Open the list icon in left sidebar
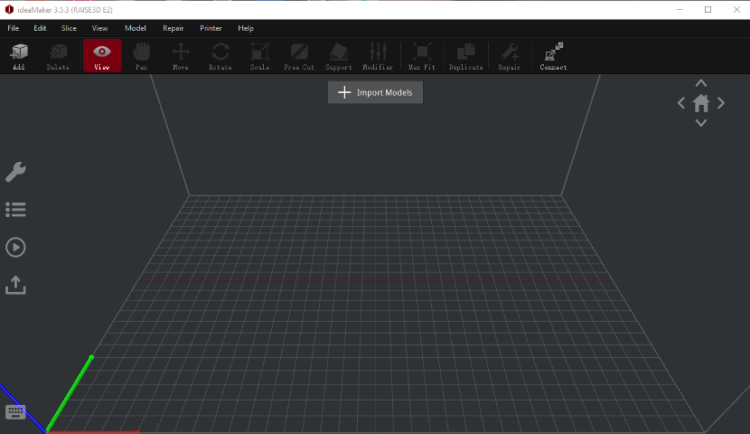Image resolution: width=750 pixels, height=434 pixels. [15, 210]
